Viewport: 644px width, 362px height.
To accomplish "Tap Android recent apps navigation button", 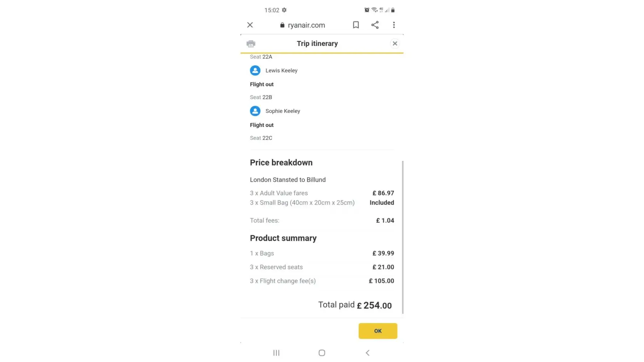I will [276, 353].
